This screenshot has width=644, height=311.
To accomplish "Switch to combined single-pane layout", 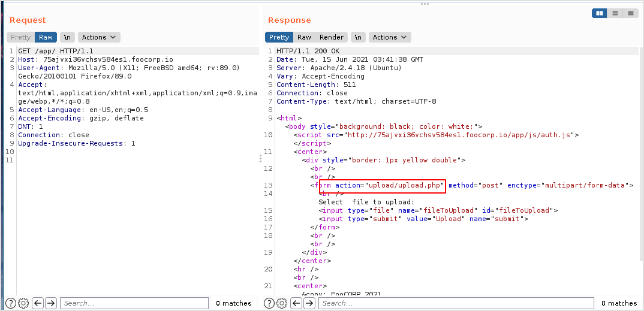I will (x=631, y=13).
